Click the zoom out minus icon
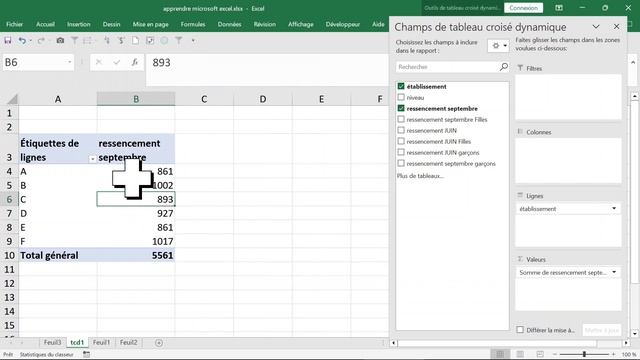This screenshot has width=640, height=360. click(555, 354)
